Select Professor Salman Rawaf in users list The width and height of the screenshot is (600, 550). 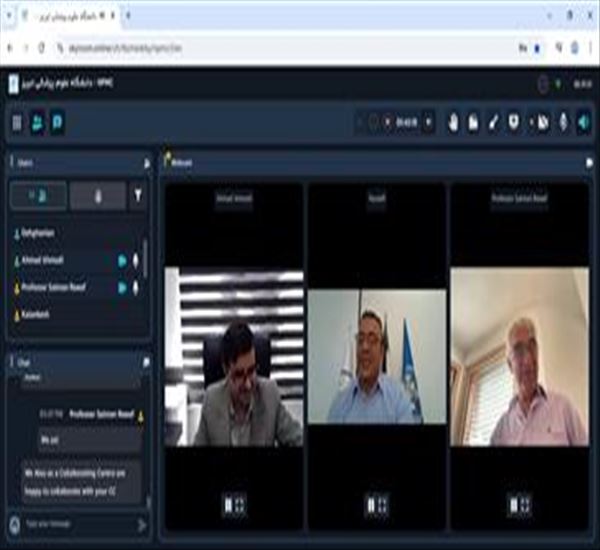(53, 287)
